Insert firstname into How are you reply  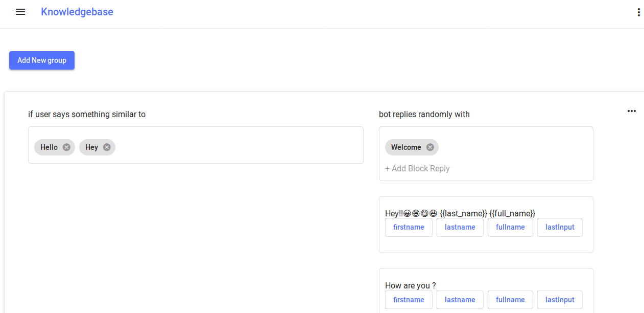[409, 300]
